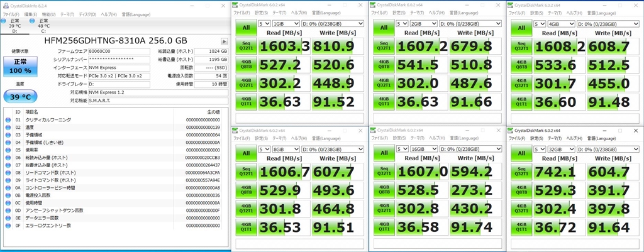Viewport: 644px width, 252px height.
Task: Click the sequential write value 810.9
Action: click(x=337, y=47)
